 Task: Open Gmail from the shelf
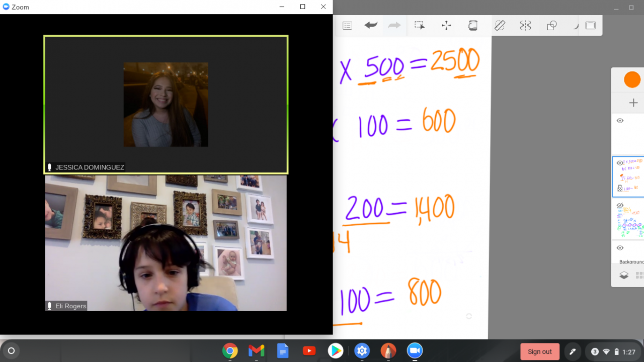coord(257,351)
